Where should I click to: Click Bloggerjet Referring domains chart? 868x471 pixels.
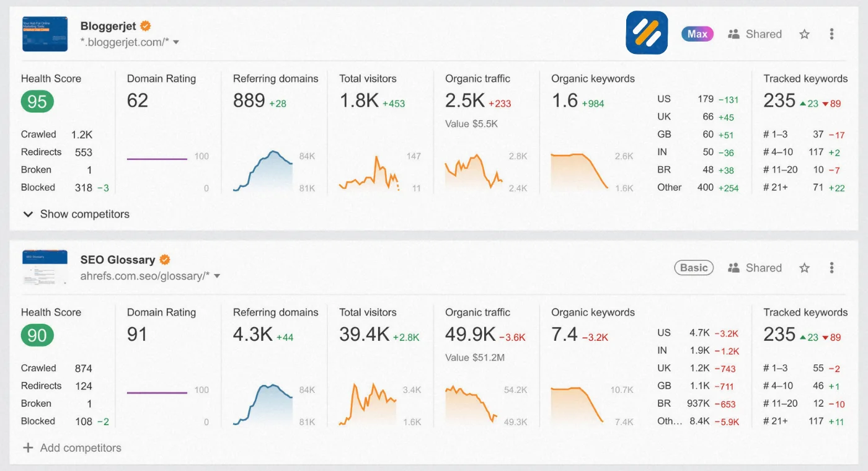(263, 170)
